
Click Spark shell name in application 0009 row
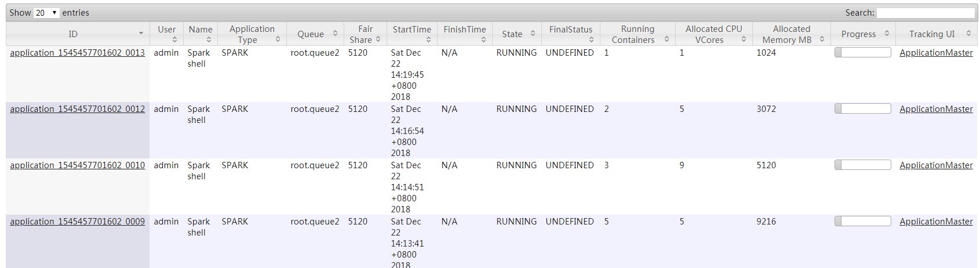click(x=199, y=227)
